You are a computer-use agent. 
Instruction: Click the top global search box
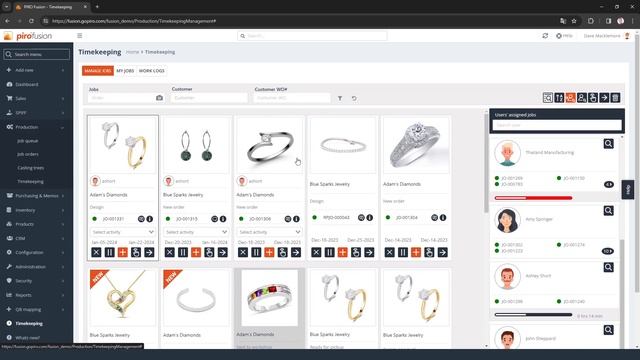(x=312, y=36)
